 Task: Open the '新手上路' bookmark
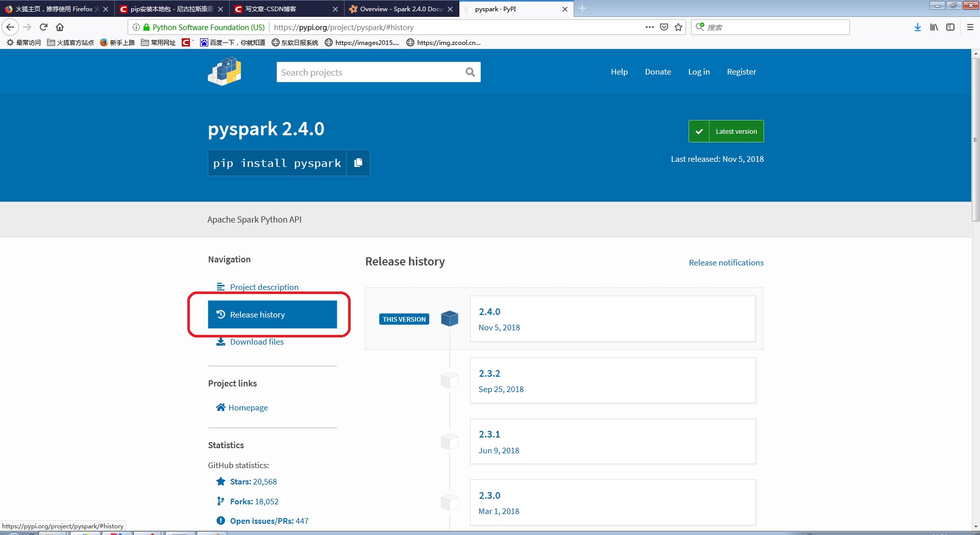tap(117, 42)
